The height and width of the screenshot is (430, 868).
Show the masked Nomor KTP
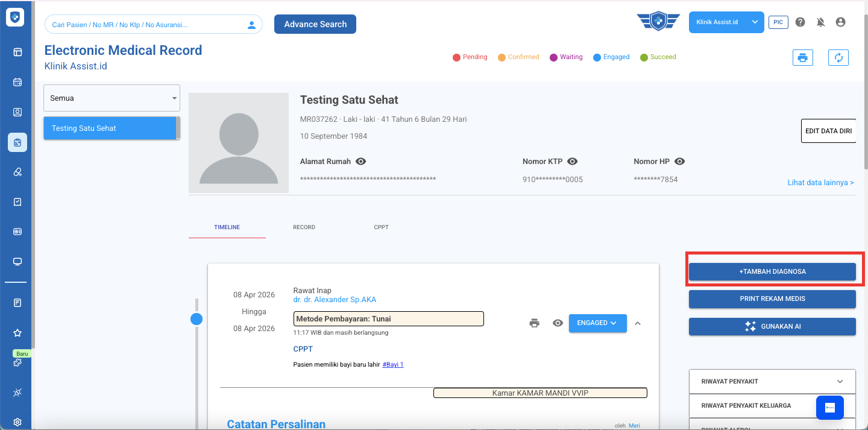tap(573, 162)
